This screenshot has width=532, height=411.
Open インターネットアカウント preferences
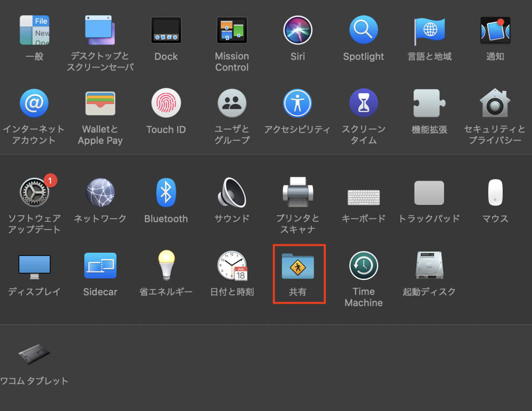point(34,103)
